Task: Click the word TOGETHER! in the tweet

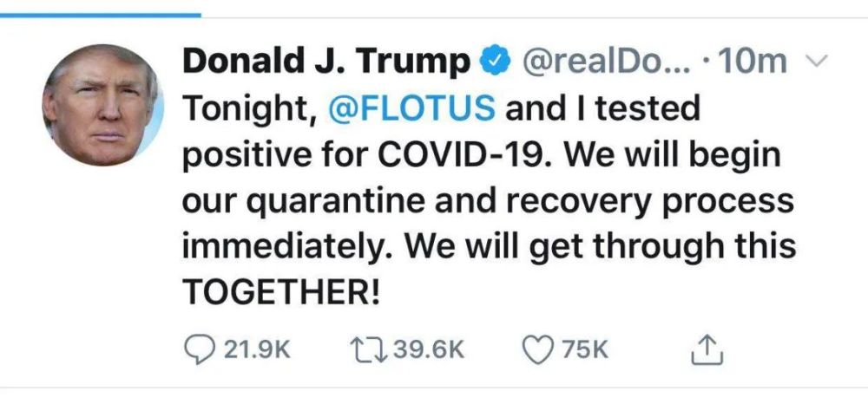Action: click(282, 290)
